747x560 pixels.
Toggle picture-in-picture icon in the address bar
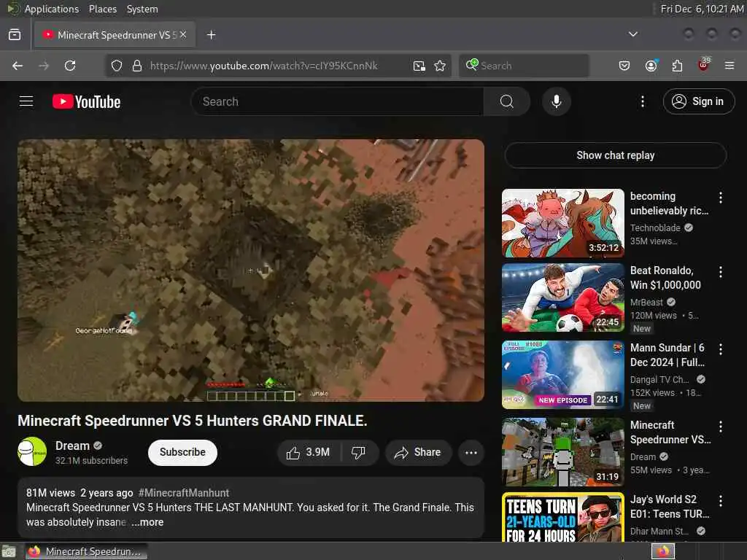click(x=419, y=66)
